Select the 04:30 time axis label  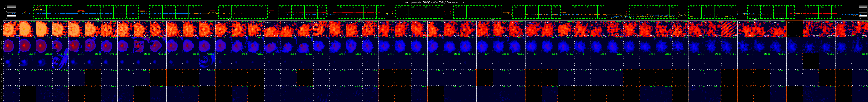tap(361, 20)
